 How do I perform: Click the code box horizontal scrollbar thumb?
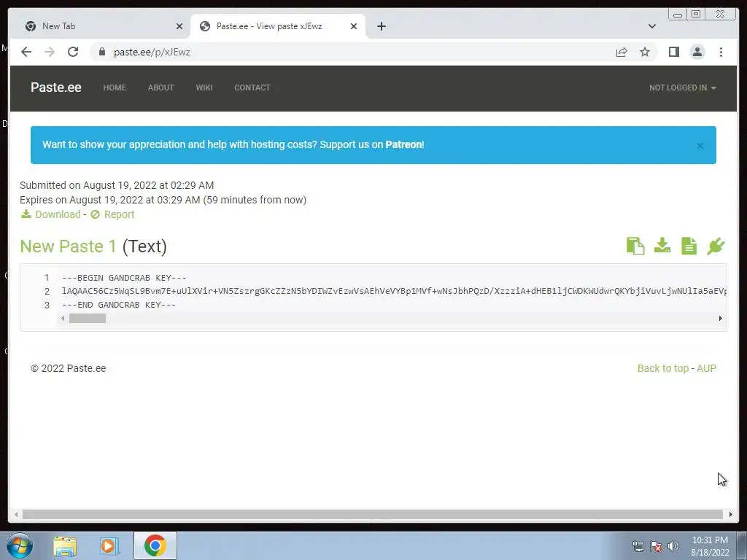[x=88, y=319]
